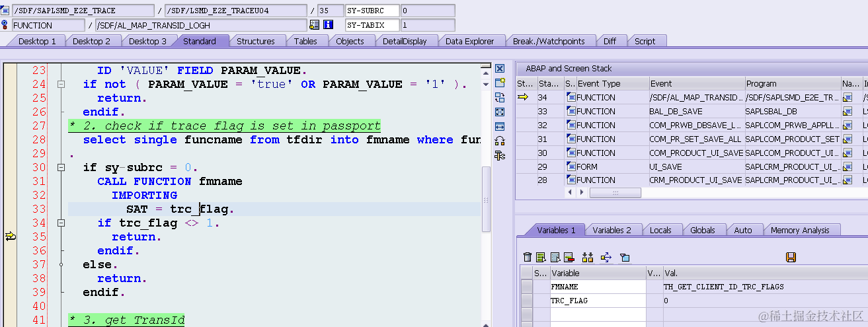Select the FMNAME row selector button
Viewport: 868px width, 327px height.
point(526,287)
